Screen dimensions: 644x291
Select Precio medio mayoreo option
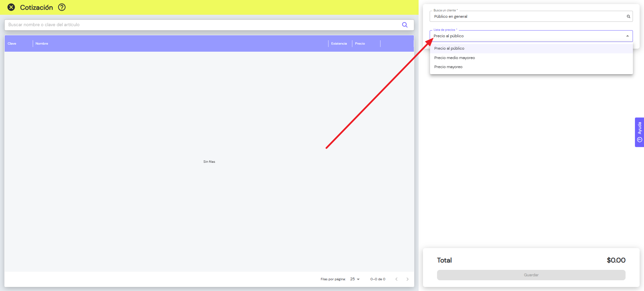pos(531,58)
